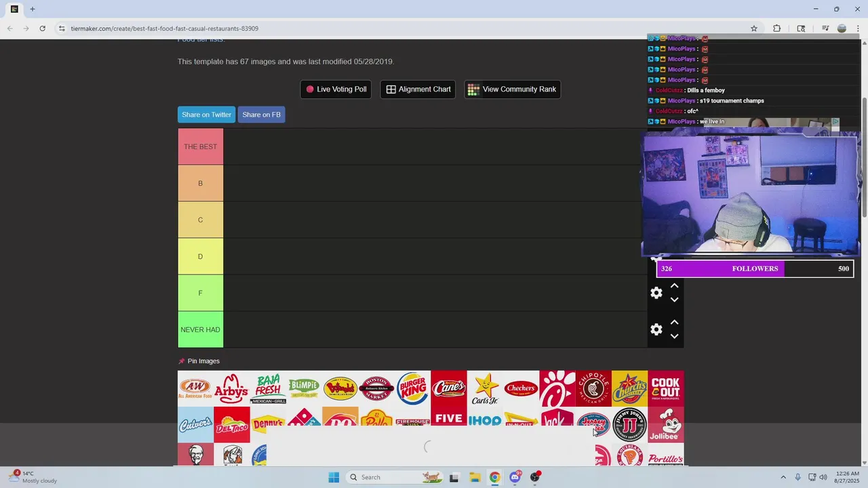
Task: Open the Alignment Chart view
Action: (418, 89)
